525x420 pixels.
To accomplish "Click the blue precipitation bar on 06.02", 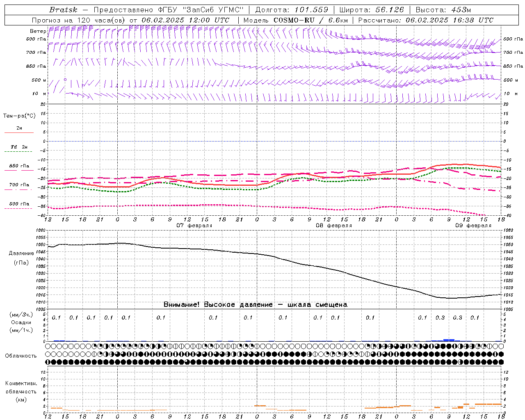I will pyautogui.click(x=59, y=340).
